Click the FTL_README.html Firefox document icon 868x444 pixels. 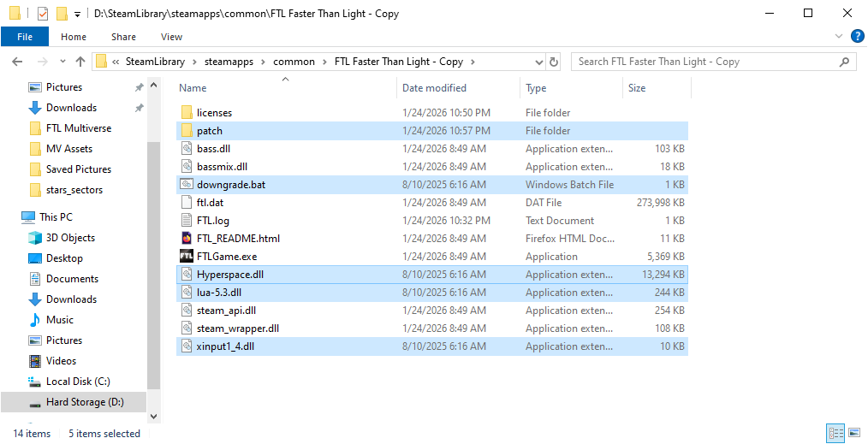point(187,239)
